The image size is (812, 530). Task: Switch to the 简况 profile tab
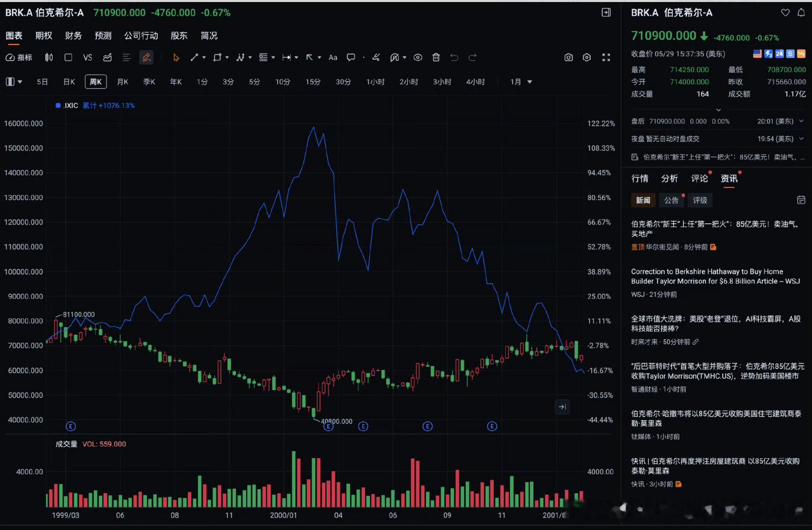(209, 36)
